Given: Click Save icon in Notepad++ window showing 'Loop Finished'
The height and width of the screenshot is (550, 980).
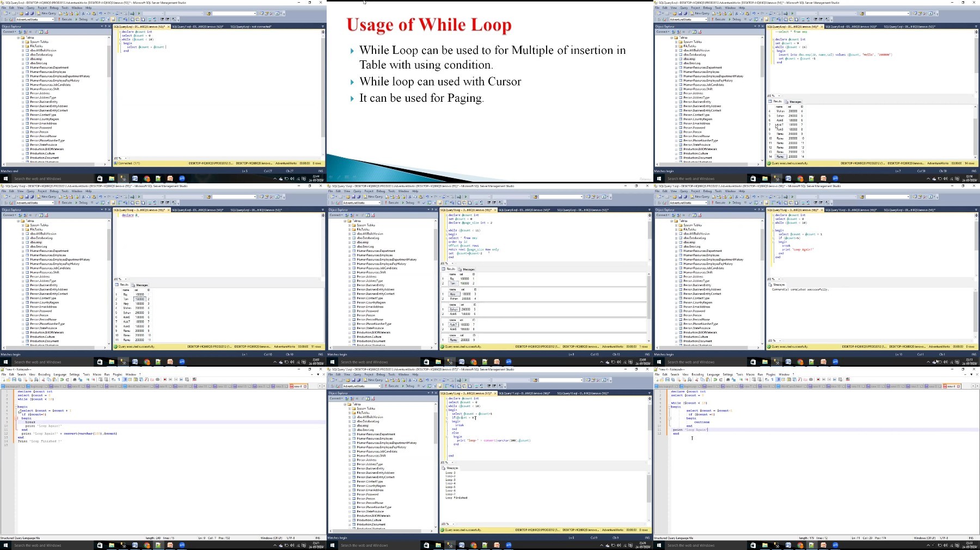Looking at the screenshot, I should 14,379.
